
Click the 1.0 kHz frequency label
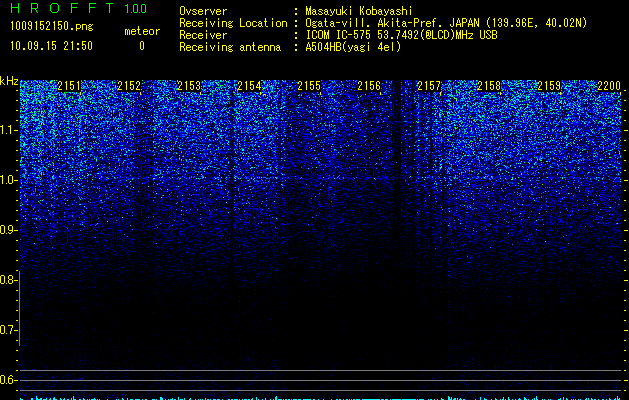[x=8, y=180]
